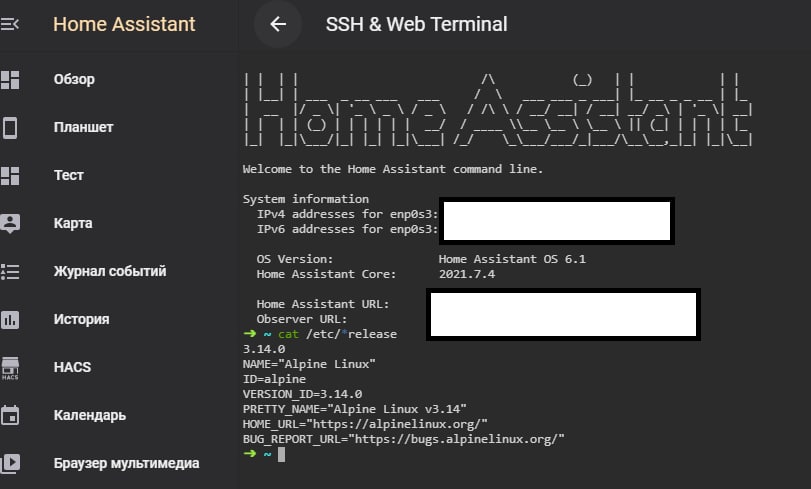Open Журнал событий in the sidebar
The image size is (811, 489).
point(110,271)
